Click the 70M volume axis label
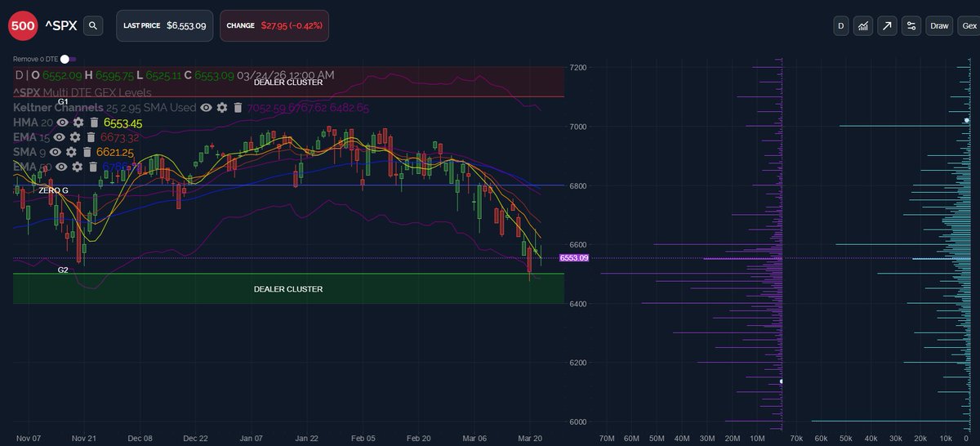The width and height of the screenshot is (980, 446). tap(607, 438)
